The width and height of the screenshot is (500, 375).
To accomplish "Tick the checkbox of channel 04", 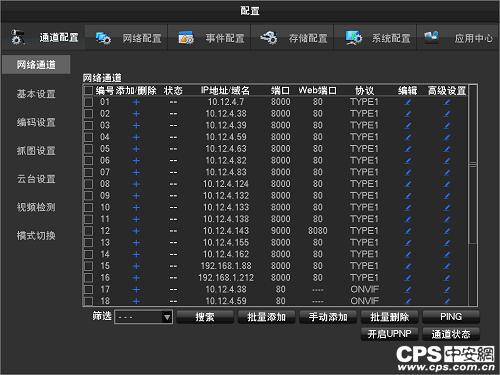I will 88,137.
